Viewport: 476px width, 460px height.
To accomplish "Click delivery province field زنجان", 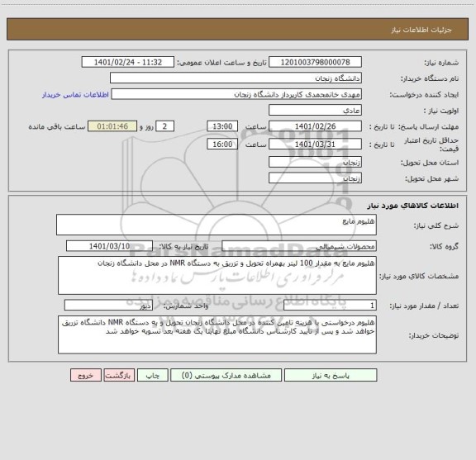I will coord(315,163).
